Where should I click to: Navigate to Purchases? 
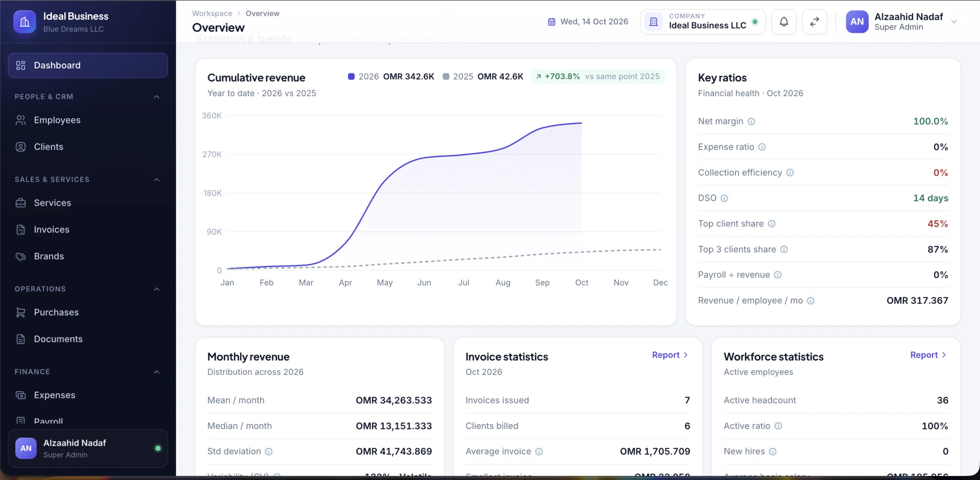(x=88, y=313)
